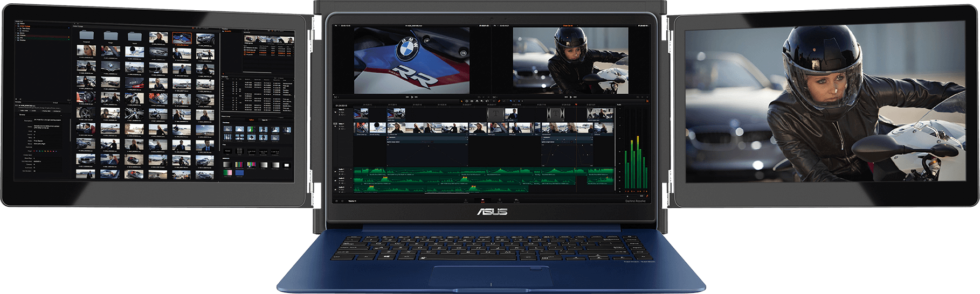Viewport: 980px width, 294px height.
Task: Pick the green-pink color bars generator
Action: 227,173
